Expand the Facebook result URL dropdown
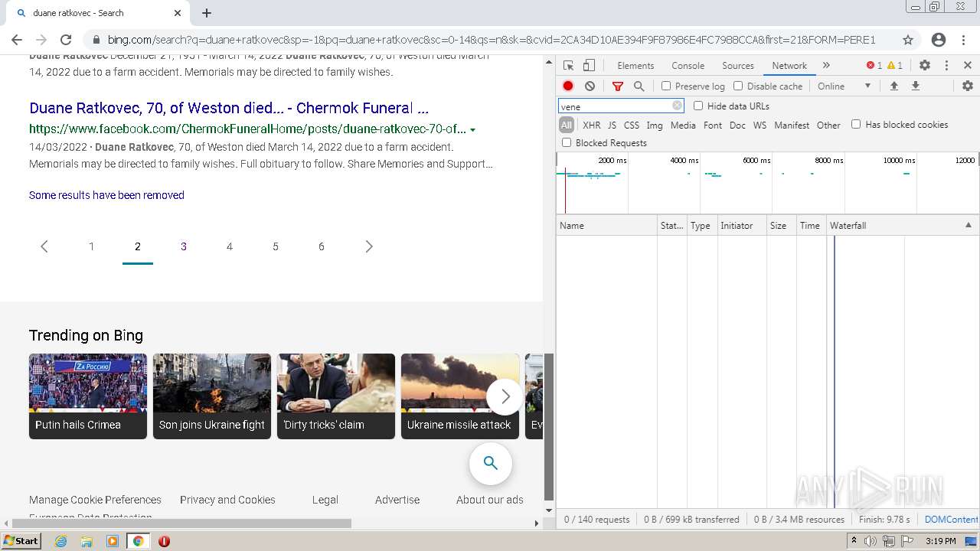 pyautogui.click(x=472, y=129)
